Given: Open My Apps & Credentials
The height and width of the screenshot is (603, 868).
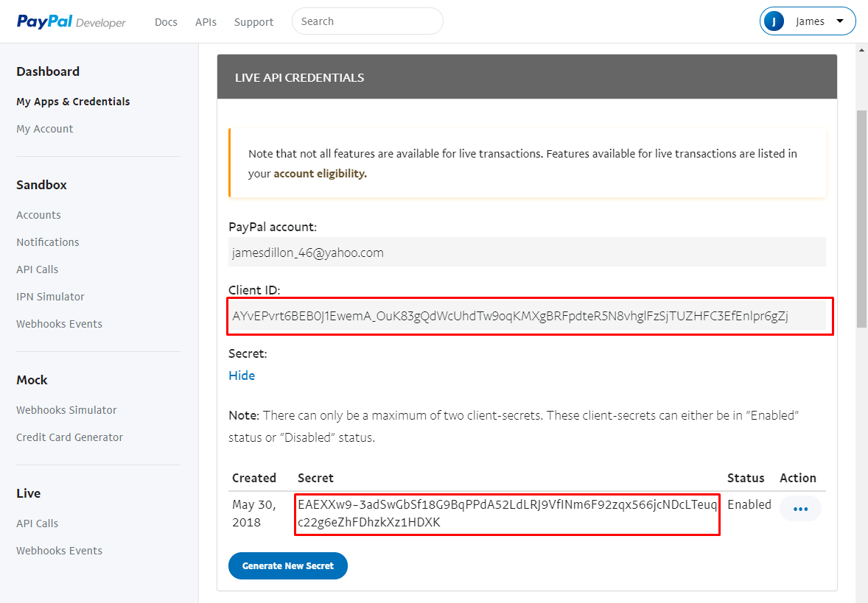Looking at the screenshot, I should point(73,102).
